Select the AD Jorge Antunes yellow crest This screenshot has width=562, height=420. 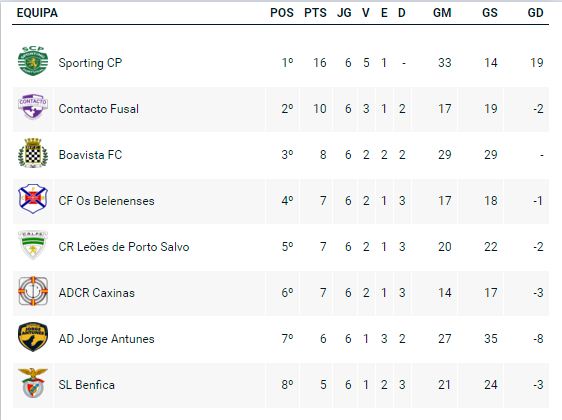pyautogui.click(x=33, y=337)
